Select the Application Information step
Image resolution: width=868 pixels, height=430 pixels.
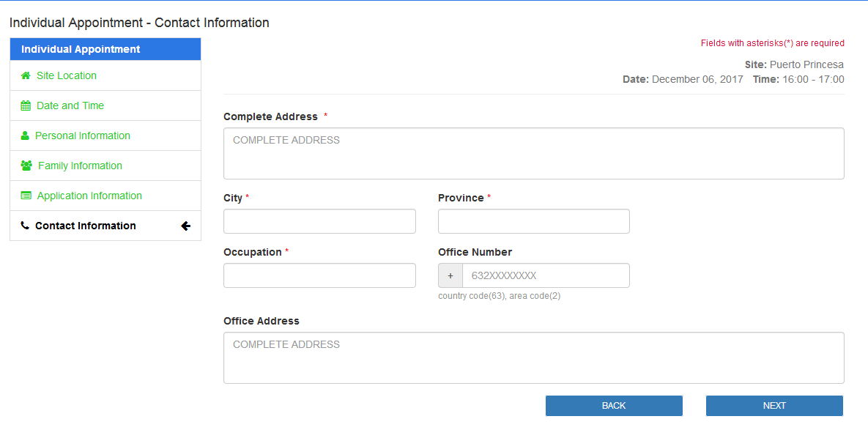(x=89, y=196)
